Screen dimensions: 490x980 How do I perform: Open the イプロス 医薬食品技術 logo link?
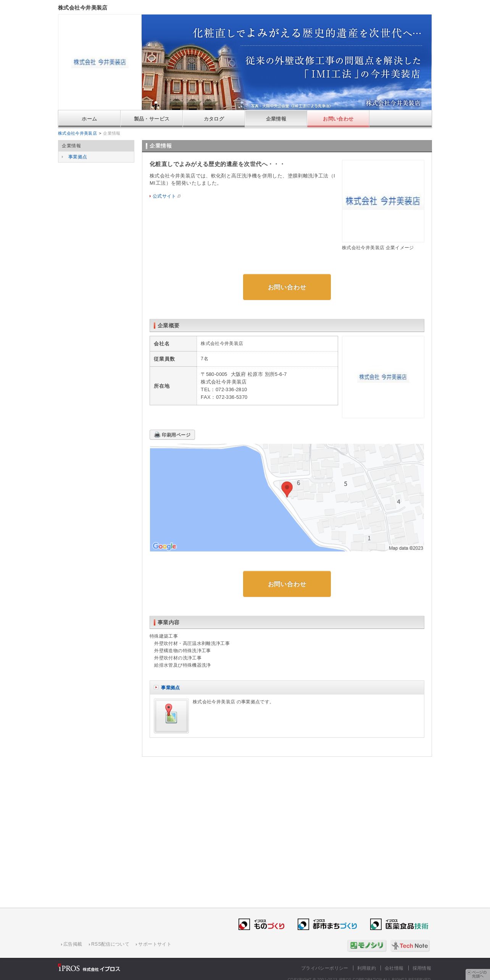click(x=399, y=924)
